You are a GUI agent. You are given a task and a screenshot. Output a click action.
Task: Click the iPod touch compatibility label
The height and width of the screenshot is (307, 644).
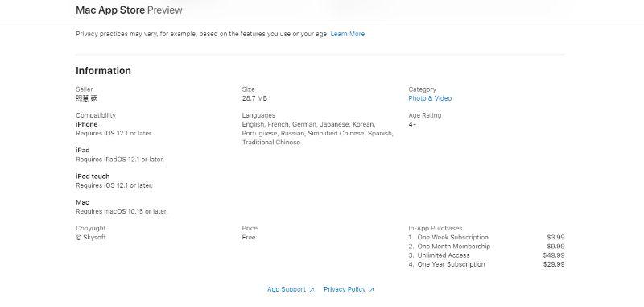click(x=93, y=176)
